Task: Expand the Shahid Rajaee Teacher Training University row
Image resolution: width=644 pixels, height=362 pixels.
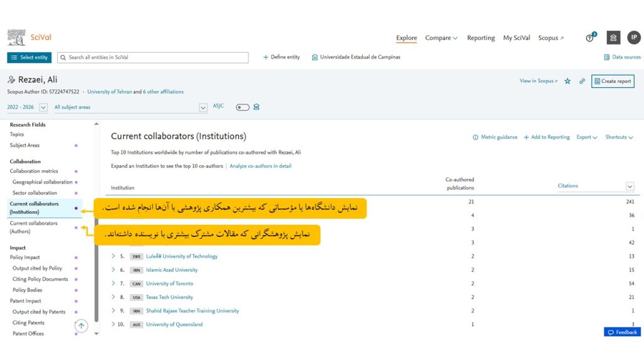Action: pyautogui.click(x=113, y=310)
